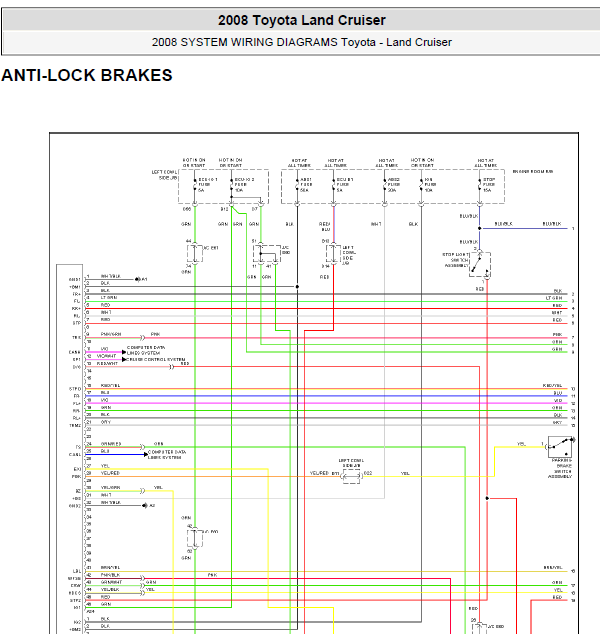The image size is (600, 634).
Task: Click the 'CRUISE CONTROL SYSTEM' label
Action: coord(156,359)
